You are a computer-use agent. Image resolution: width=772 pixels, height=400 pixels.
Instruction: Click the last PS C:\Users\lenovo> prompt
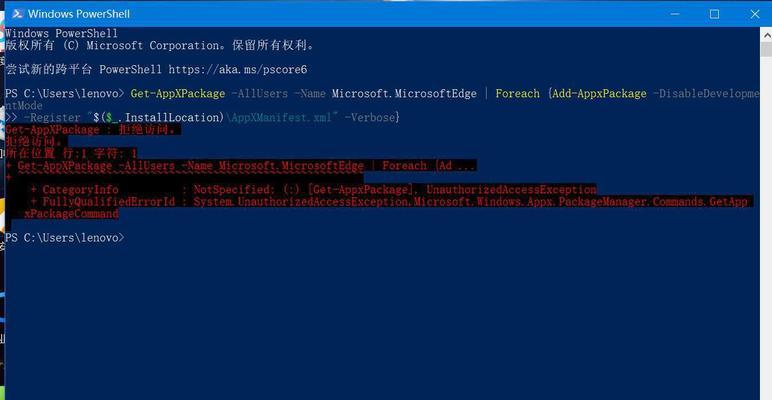tap(64, 237)
